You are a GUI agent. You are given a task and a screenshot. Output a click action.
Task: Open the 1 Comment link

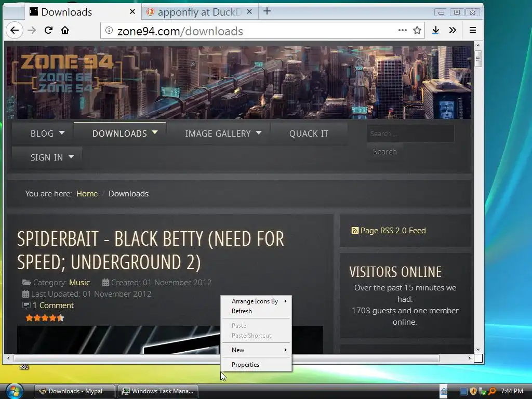click(x=53, y=305)
